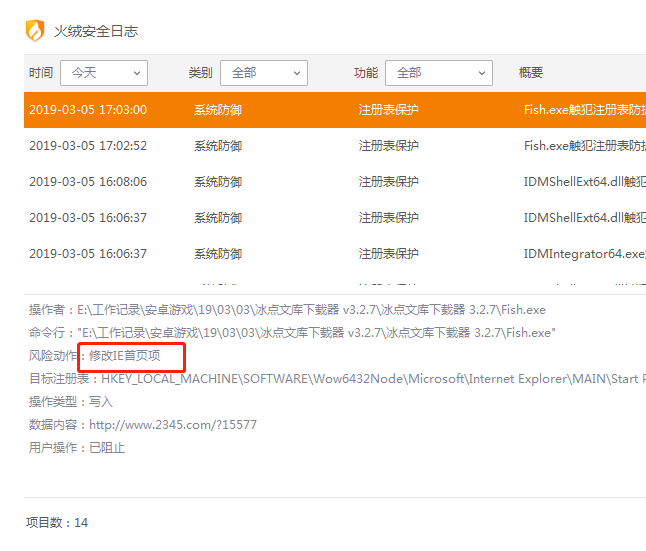The width and height of the screenshot is (646, 551).
Task: Click IDMIntegrator64.exe summary entry
Action: coord(584,254)
